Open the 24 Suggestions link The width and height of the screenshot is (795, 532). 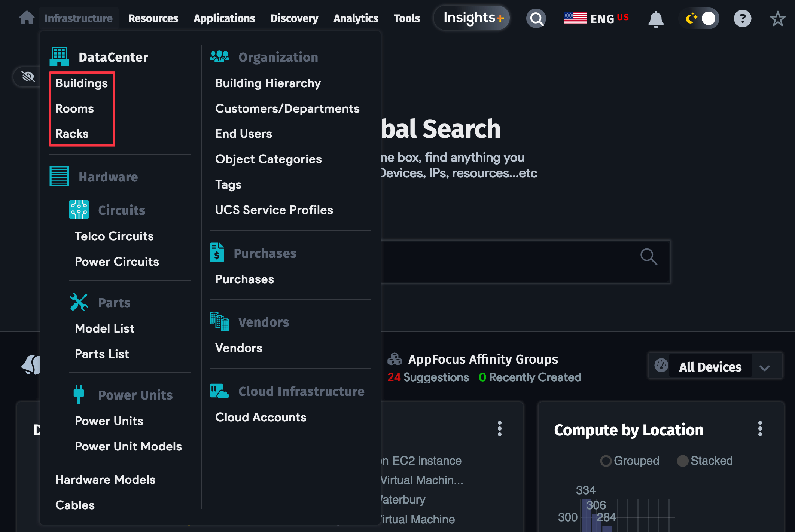pos(428,377)
